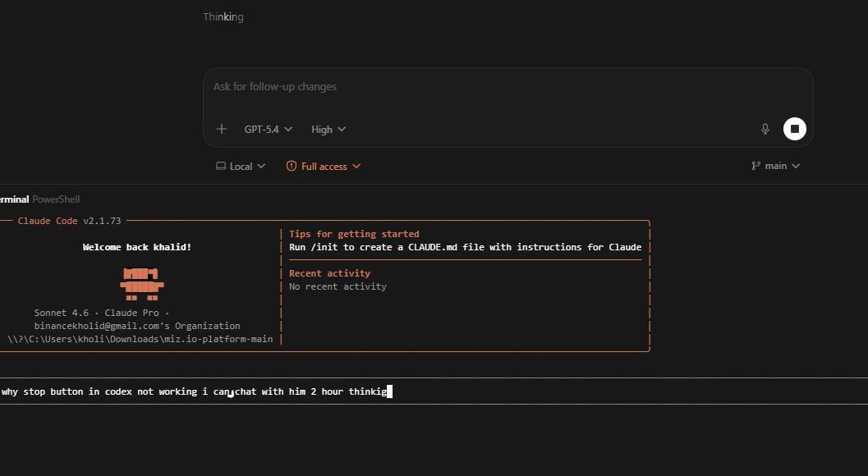Screen dimensions: 868x476
Task: Click 'No recent activity' text
Action: [338, 286]
